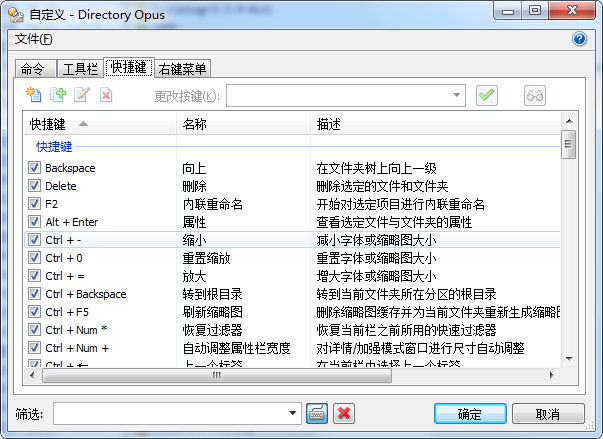Open the 更改按键 dropdown arrow
603x439 pixels.
(x=456, y=95)
